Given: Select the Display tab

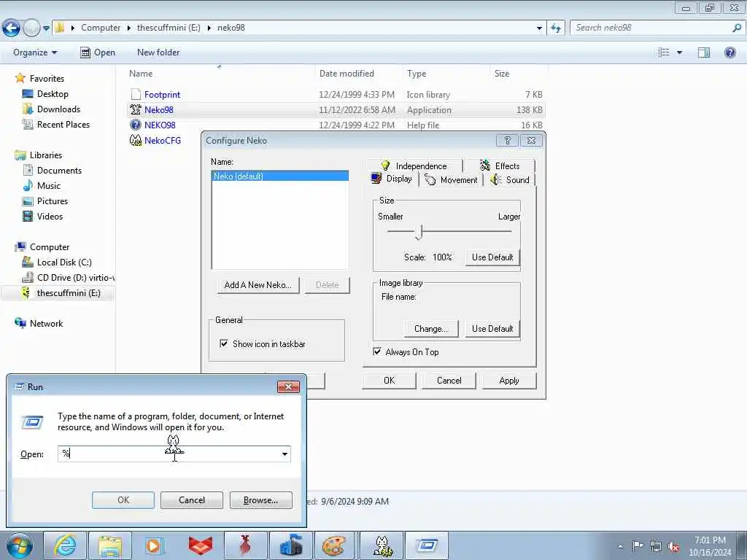Looking at the screenshot, I should pos(392,179).
